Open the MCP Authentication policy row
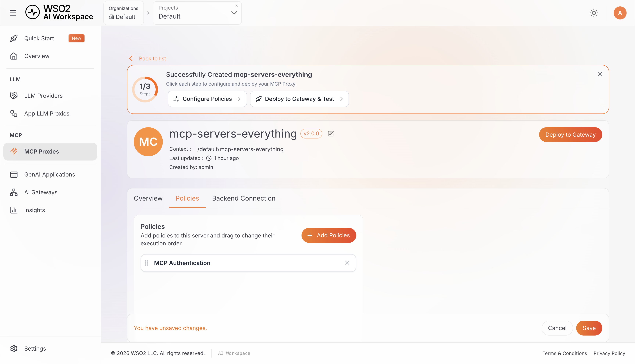This screenshot has height=364, width=635. pyautogui.click(x=248, y=263)
